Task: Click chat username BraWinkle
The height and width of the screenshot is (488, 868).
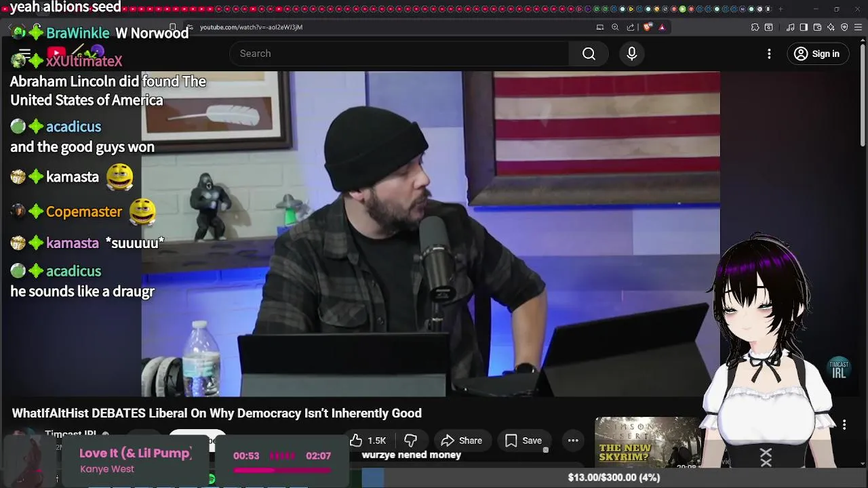Action: tap(77, 33)
